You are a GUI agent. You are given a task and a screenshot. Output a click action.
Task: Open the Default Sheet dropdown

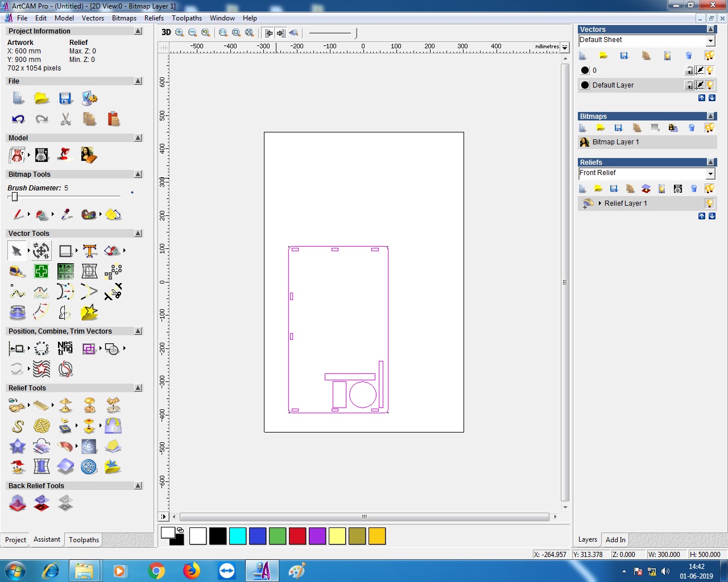click(710, 40)
